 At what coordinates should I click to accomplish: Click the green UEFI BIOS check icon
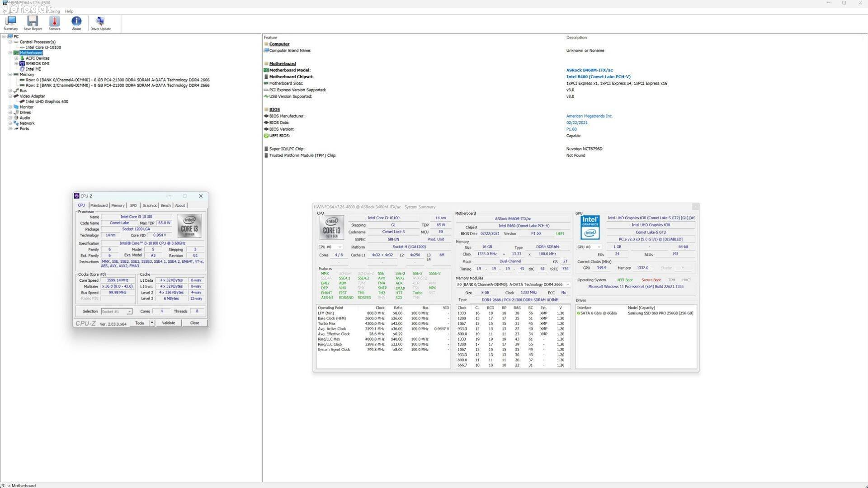[x=266, y=136]
